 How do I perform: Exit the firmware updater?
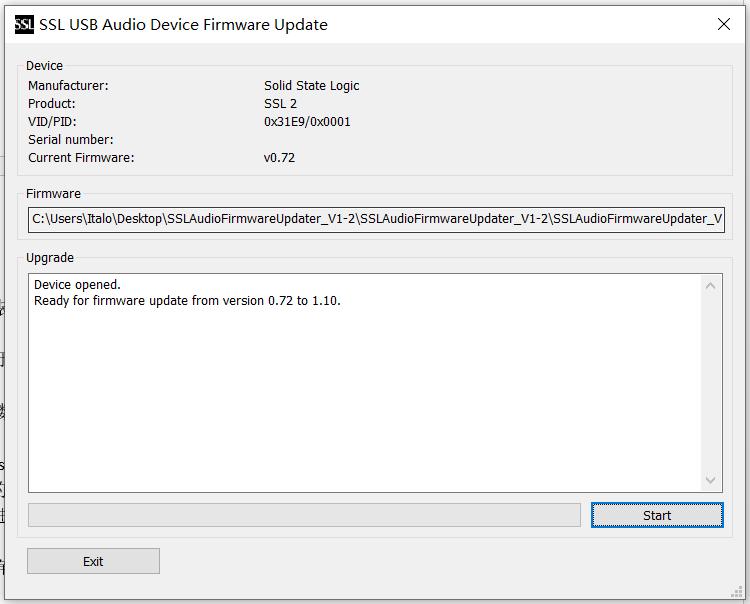[93, 561]
